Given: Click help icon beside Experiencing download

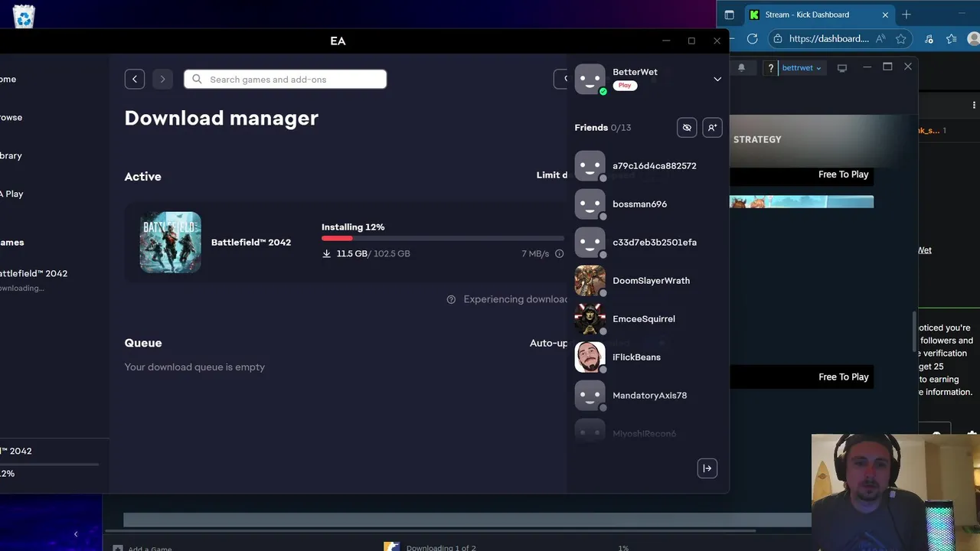Looking at the screenshot, I should [451, 299].
